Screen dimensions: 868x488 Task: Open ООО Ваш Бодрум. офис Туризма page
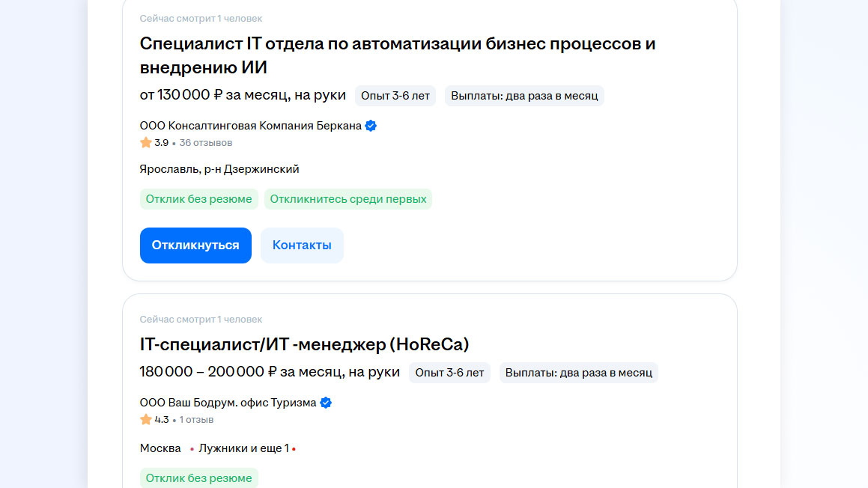point(228,403)
